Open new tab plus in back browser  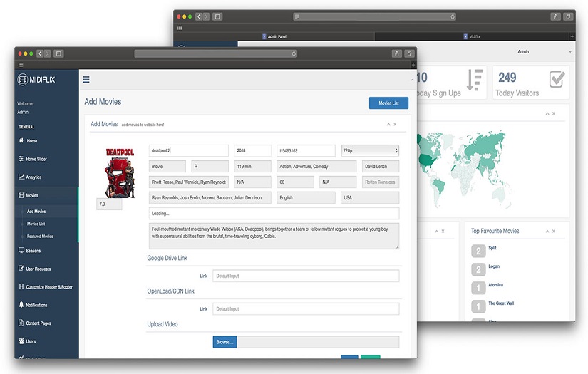572,36
